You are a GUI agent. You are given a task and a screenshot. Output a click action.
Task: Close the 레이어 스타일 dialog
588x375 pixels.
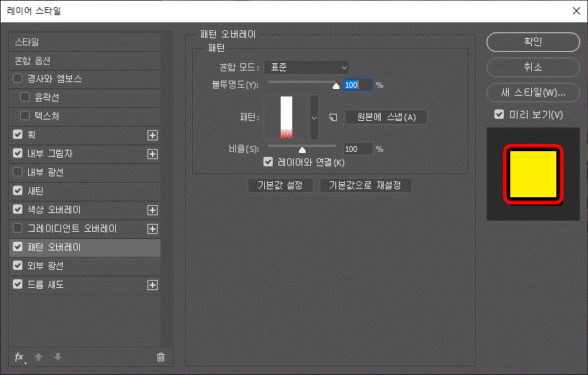pyautogui.click(x=576, y=11)
